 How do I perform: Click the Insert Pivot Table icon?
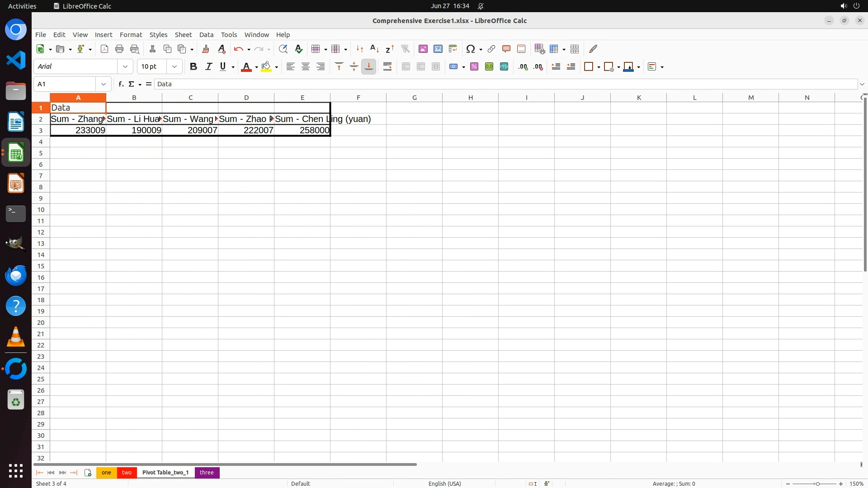click(453, 49)
